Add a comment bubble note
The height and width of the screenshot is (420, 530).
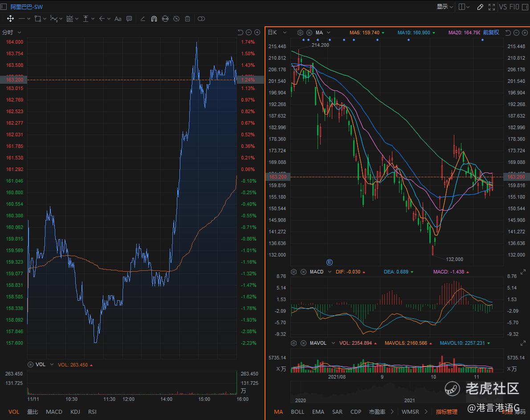click(x=129, y=19)
